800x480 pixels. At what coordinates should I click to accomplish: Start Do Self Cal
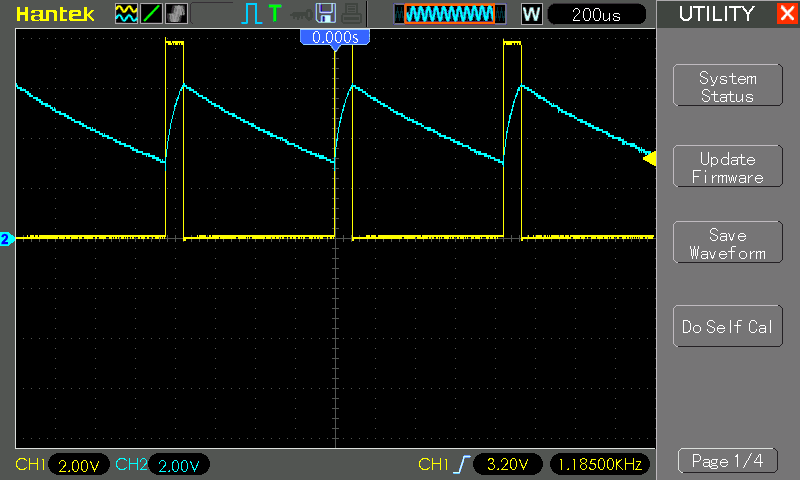coord(728,326)
